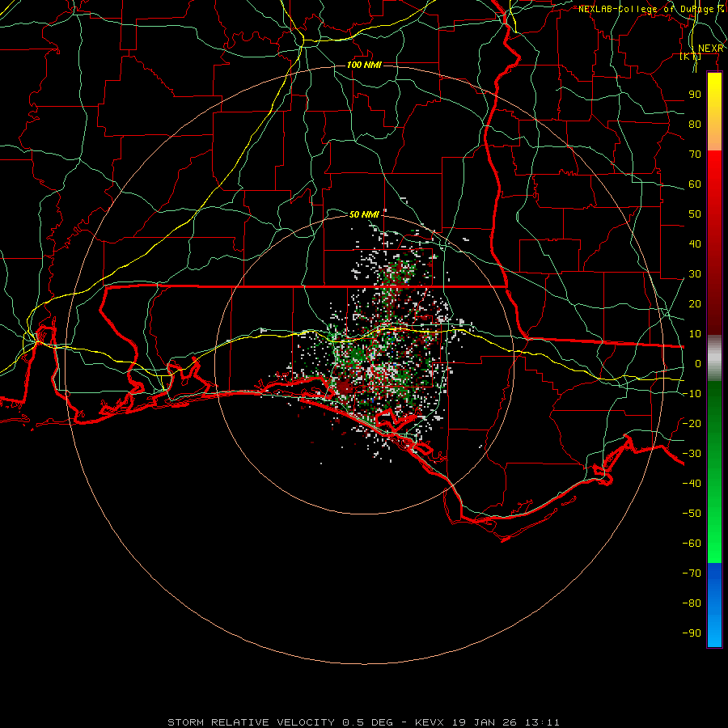Screen dimensions: 728x728
Task: Click the -30 value on the velocity scale
Action: [692, 454]
